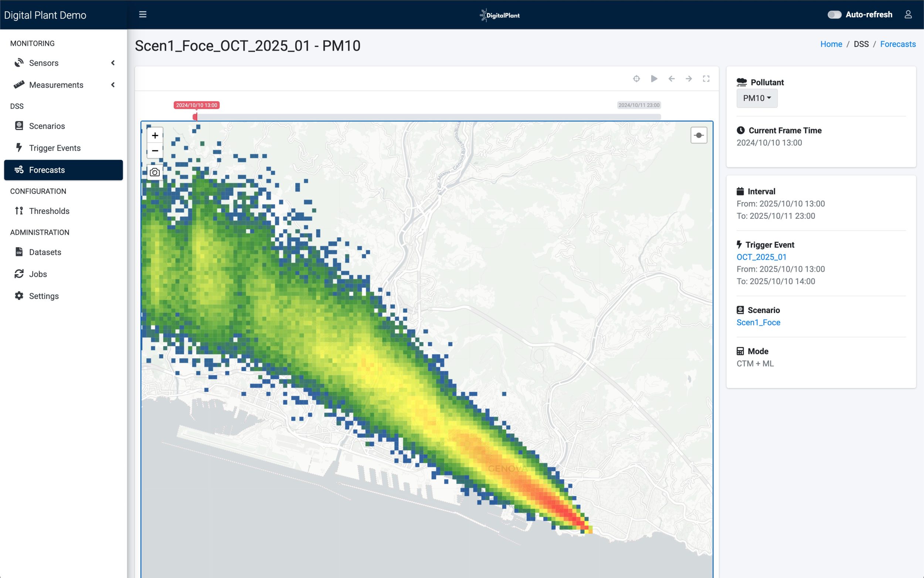
Task: Open Trigger Events in sidebar
Action: [x=55, y=148]
